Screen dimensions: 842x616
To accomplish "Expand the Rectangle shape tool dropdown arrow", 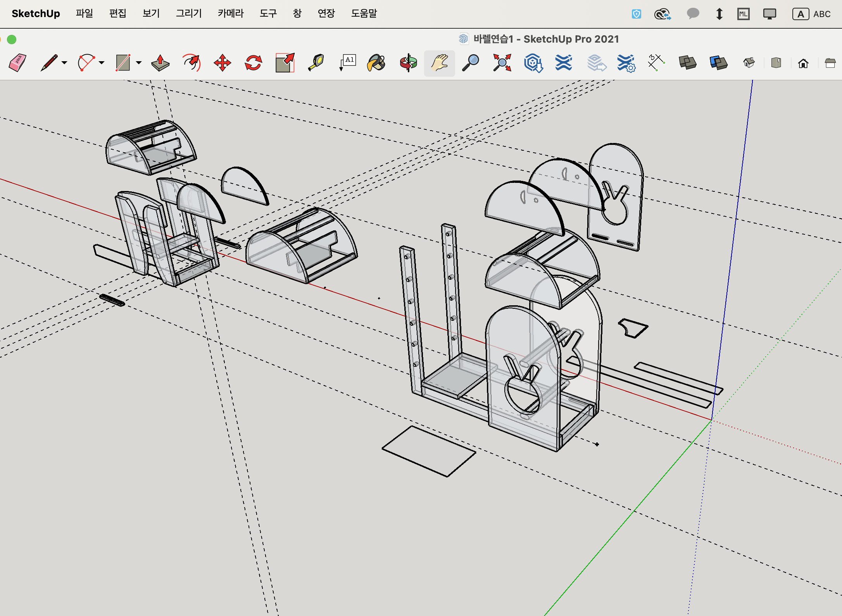I will tap(139, 63).
